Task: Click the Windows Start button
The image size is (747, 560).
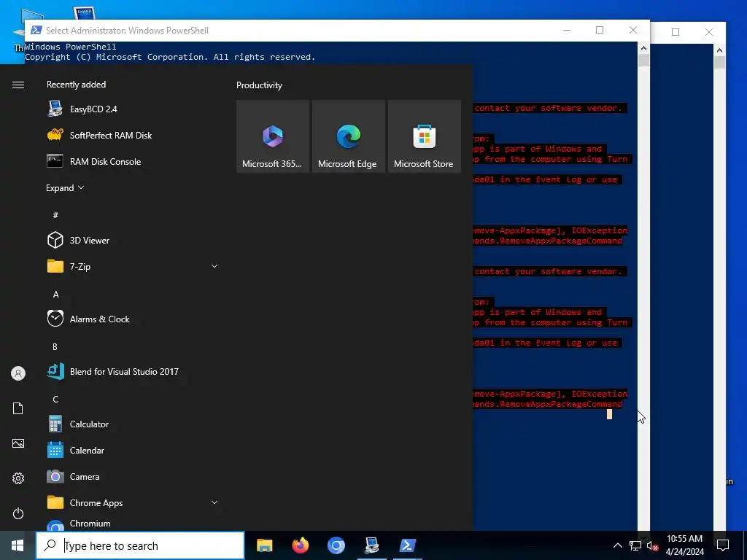Action: tap(18, 545)
